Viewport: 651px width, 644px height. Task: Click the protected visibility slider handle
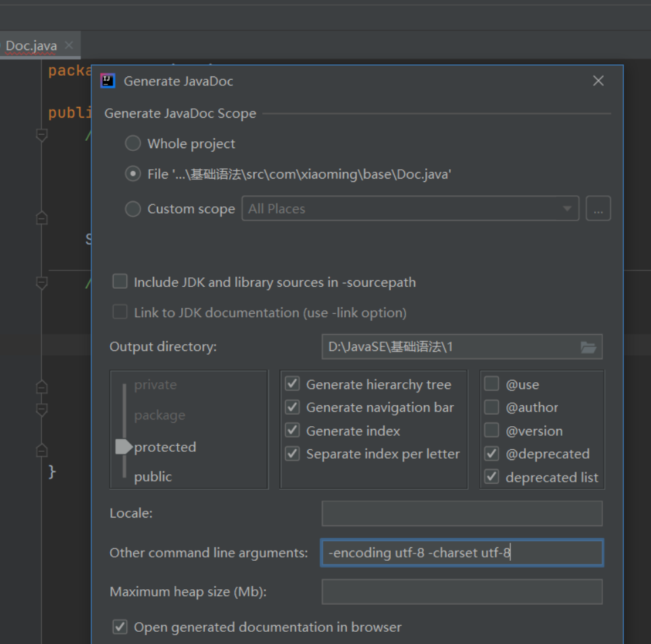pos(124,446)
